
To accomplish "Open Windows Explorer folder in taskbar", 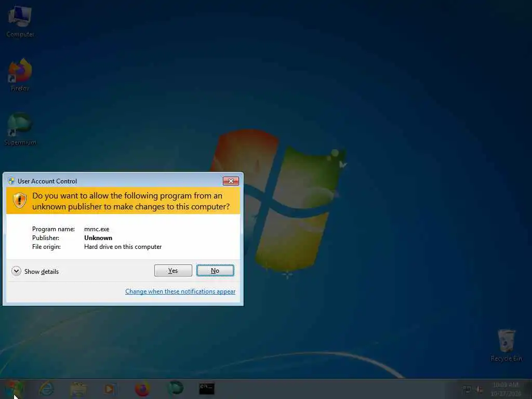I will (78, 389).
